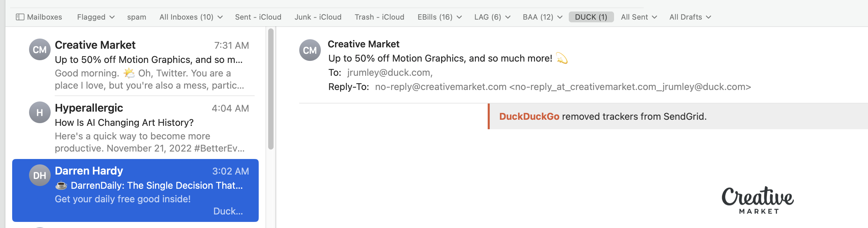The height and width of the screenshot is (228, 868).
Task: Select the Creative Market 7:31 AM message
Action: click(x=135, y=64)
